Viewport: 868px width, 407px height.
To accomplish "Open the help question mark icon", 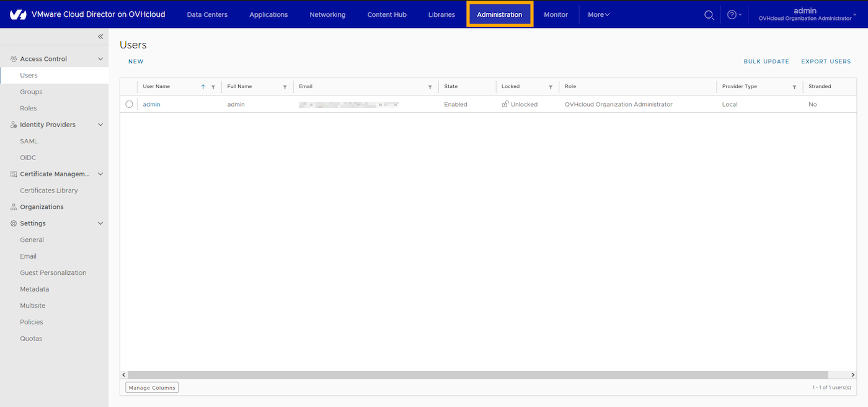I will point(732,15).
